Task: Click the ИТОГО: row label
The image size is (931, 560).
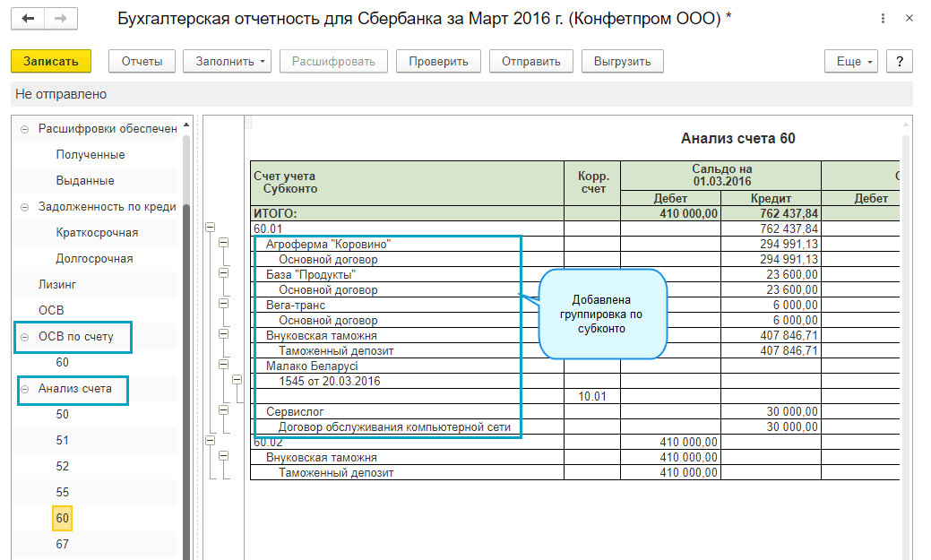Action: [275, 214]
